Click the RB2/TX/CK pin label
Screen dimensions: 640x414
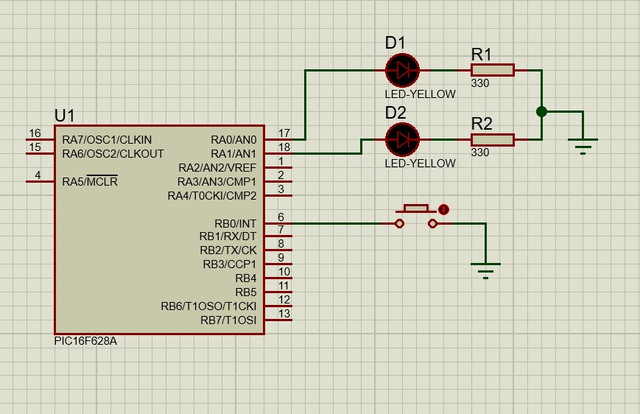tap(228, 250)
